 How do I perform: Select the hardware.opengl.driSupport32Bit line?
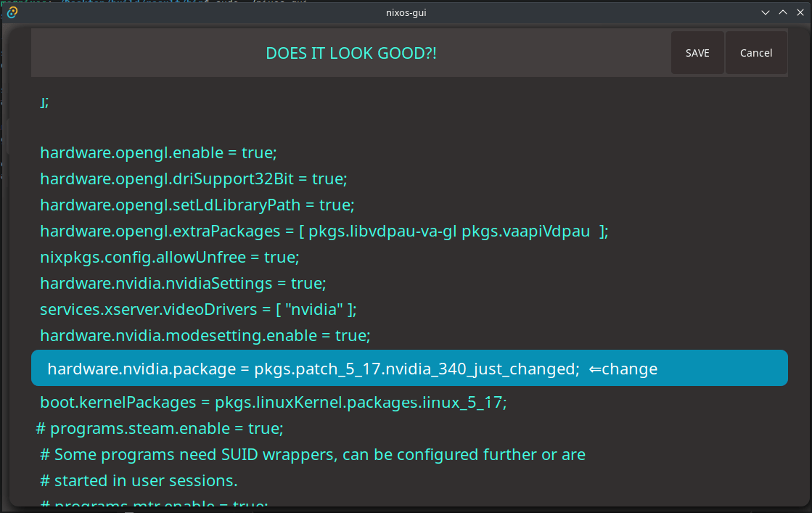pos(192,178)
